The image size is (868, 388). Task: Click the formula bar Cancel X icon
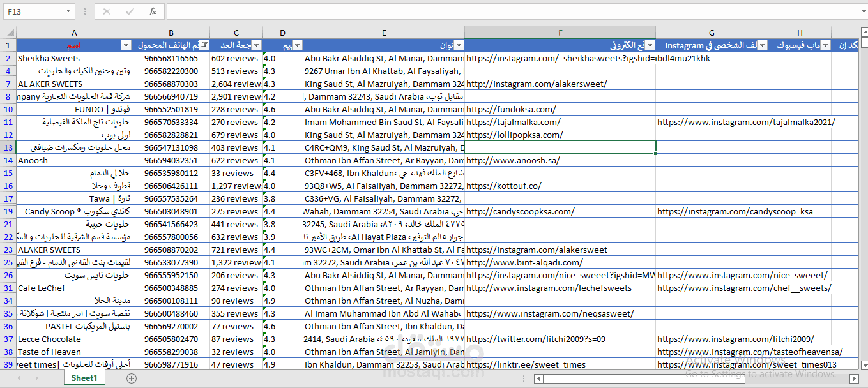(x=107, y=11)
